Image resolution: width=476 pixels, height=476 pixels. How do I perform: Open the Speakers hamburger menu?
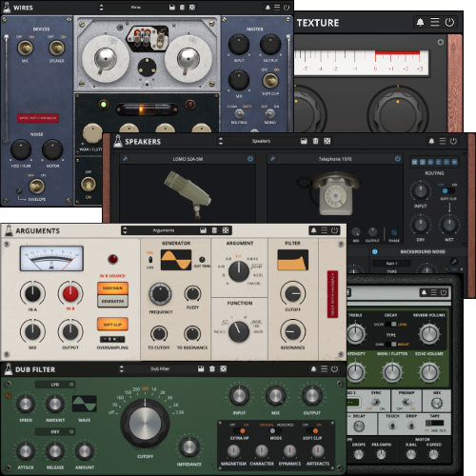pos(443,141)
